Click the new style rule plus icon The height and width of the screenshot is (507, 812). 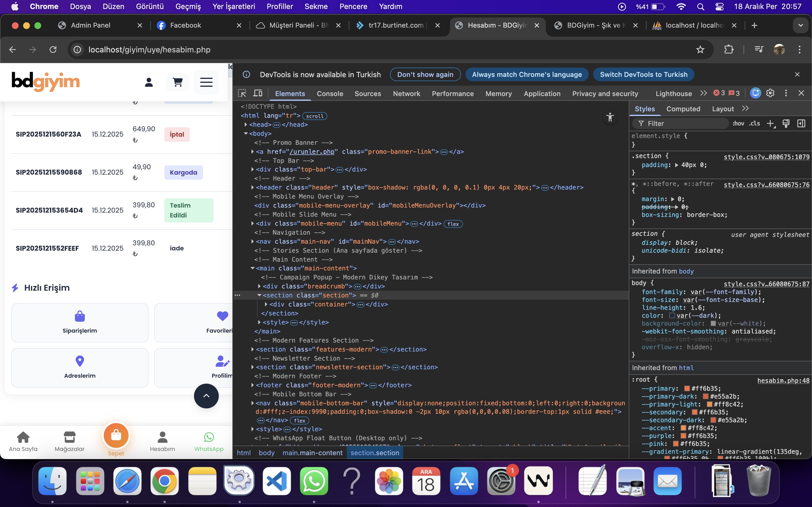(770, 123)
